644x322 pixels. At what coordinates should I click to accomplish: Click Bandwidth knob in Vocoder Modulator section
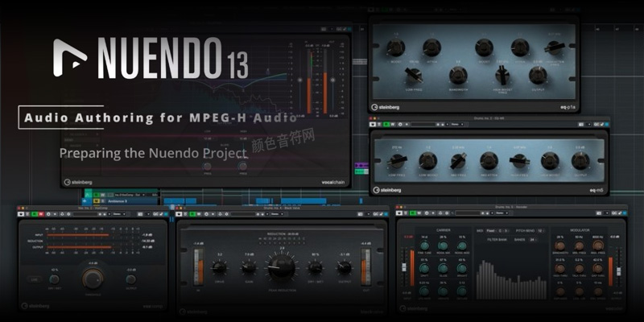click(x=559, y=246)
